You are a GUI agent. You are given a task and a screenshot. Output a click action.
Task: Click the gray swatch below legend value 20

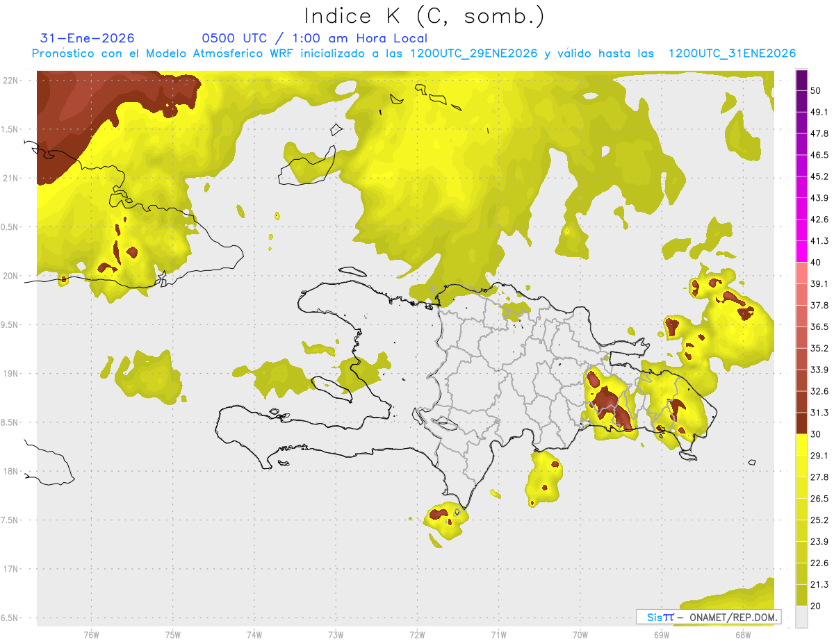pos(802,616)
